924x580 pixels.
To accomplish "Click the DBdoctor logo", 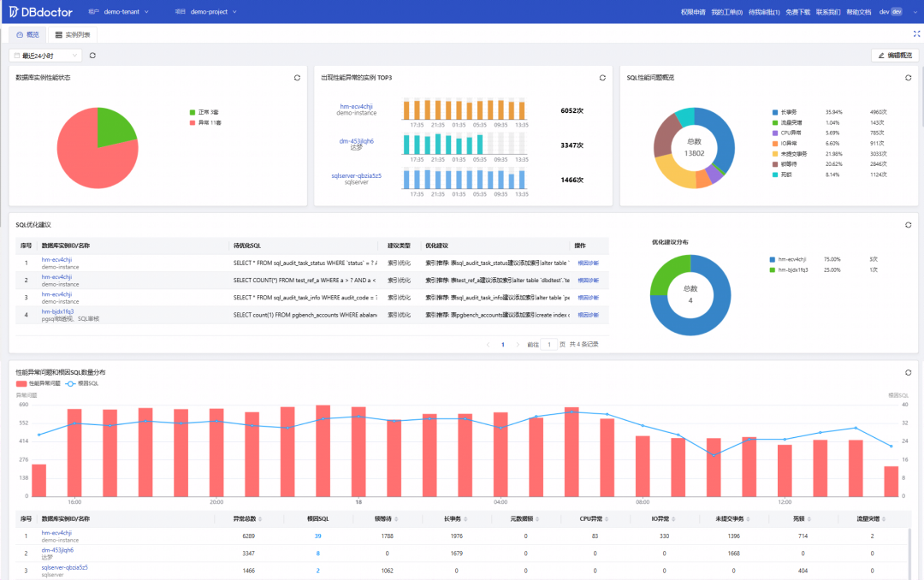I will click(x=41, y=12).
